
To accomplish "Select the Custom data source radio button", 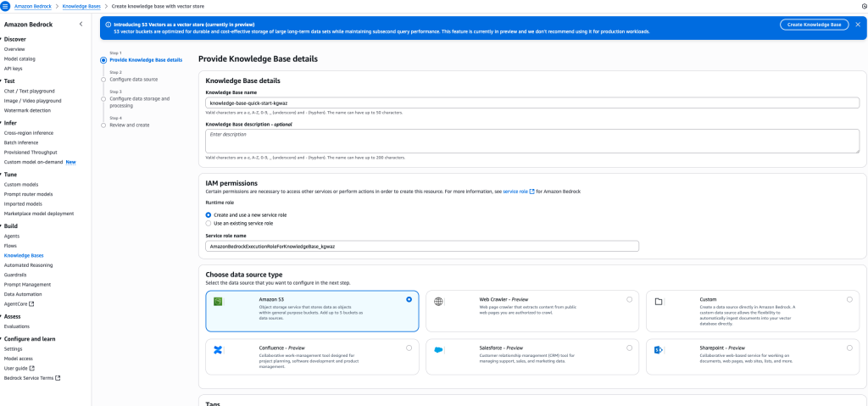I will (849, 300).
